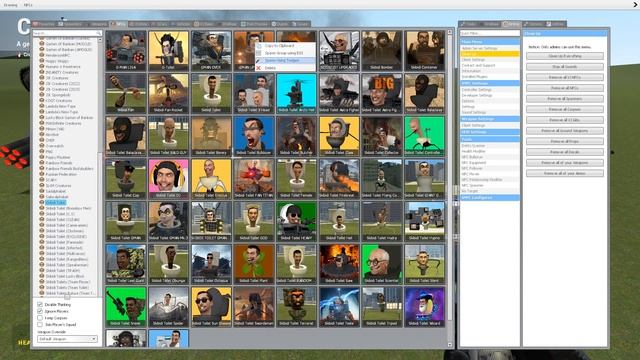This screenshot has height=360, width=640.
Task: Select the Skibidi Fan Rocket icon
Action: click(169, 93)
